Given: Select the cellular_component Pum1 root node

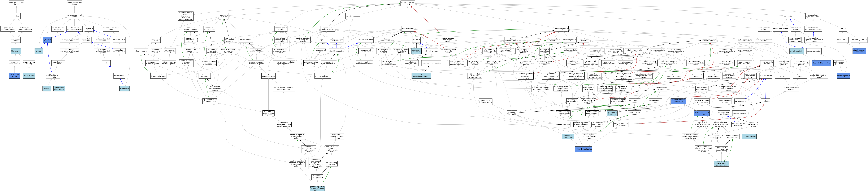Looking at the screenshot, I should coord(74,3).
